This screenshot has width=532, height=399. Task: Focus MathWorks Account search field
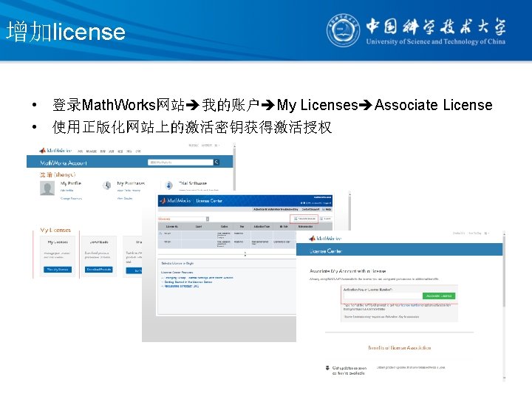tap(180, 163)
